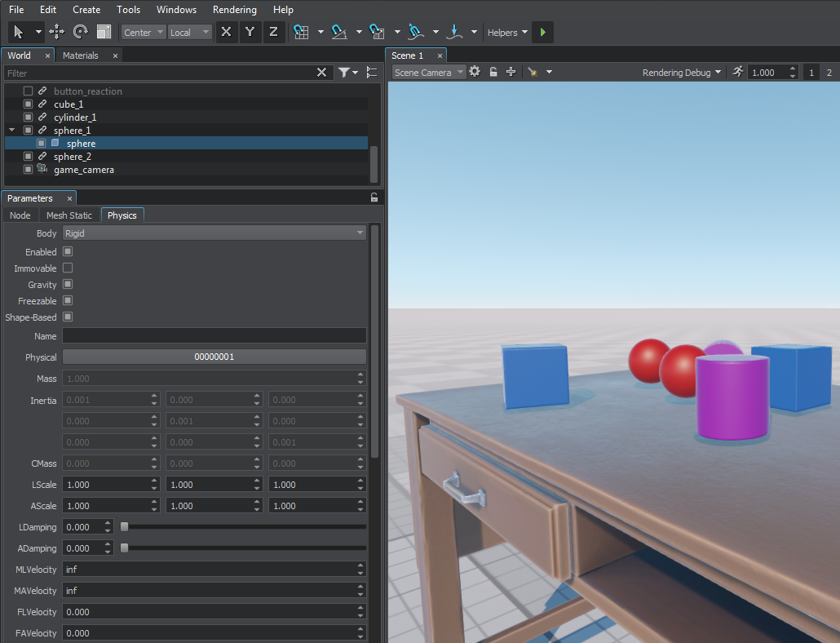Open Scene Camera settings gear
840x643 pixels.
475,72
